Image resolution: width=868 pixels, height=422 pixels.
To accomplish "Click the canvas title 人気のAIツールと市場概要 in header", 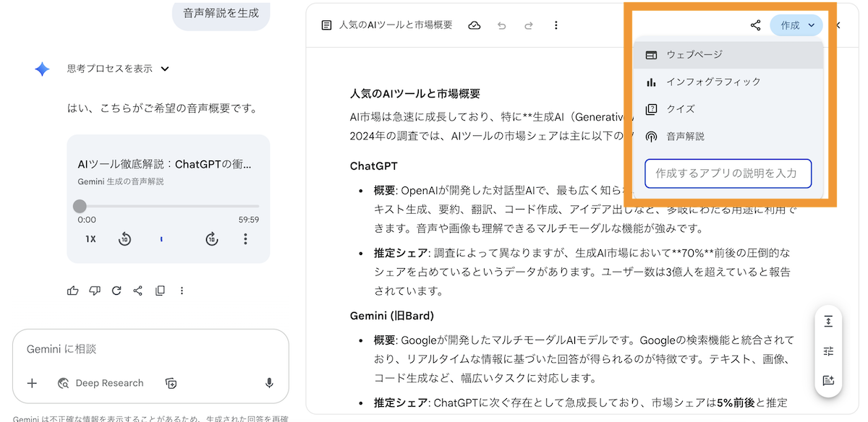I will [396, 25].
